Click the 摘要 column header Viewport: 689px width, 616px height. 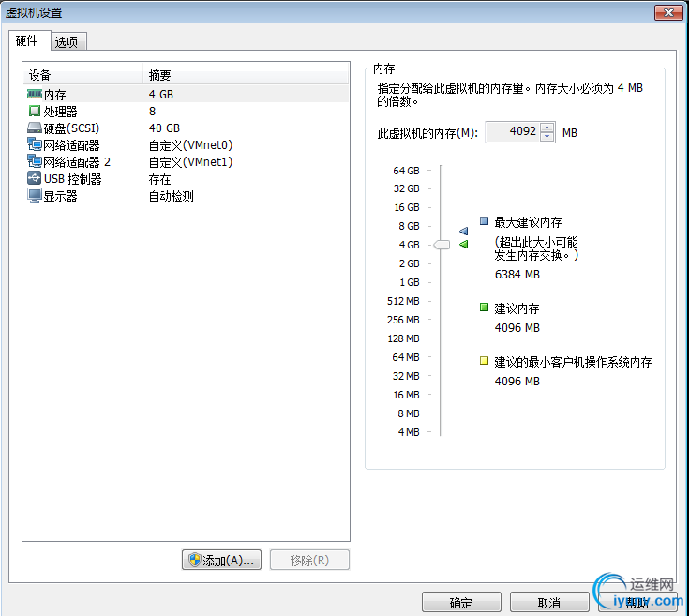point(246,75)
